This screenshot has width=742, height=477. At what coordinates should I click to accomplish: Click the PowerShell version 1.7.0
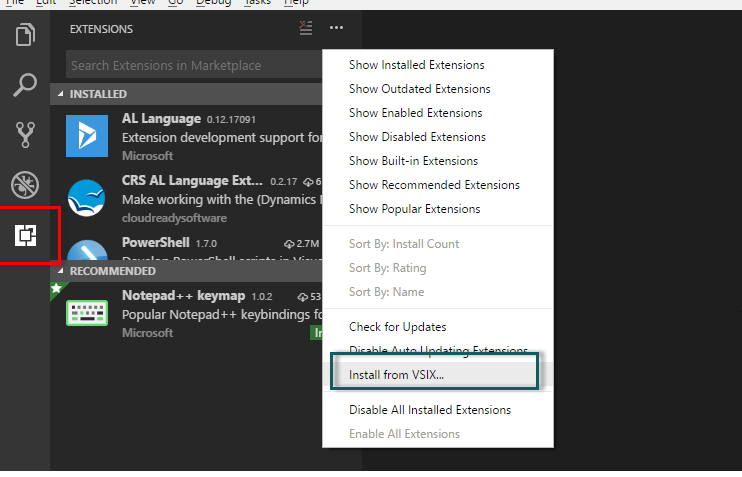click(x=206, y=244)
